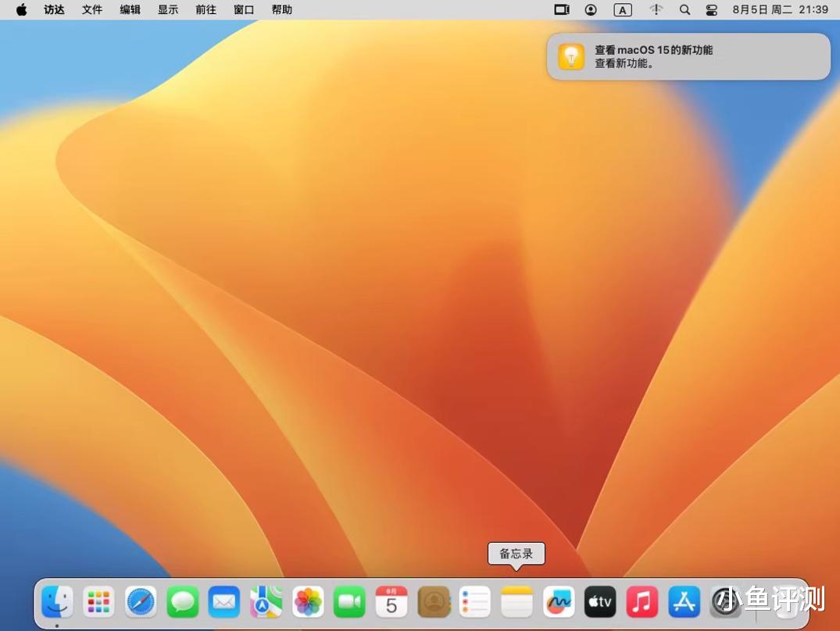The height and width of the screenshot is (631, 840).
Task: Launch the Maps app from Dock
Action: pos(266,602)
